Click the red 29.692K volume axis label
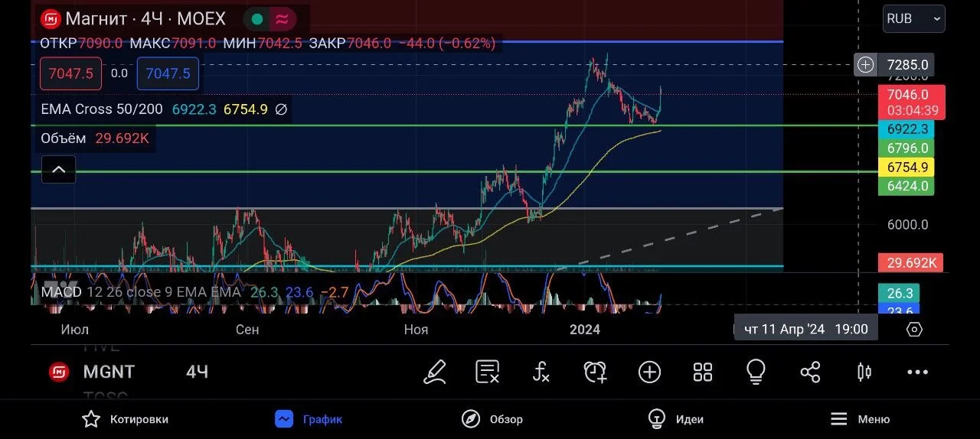Viewport: 980px width, 439px height. click(911, 263)
